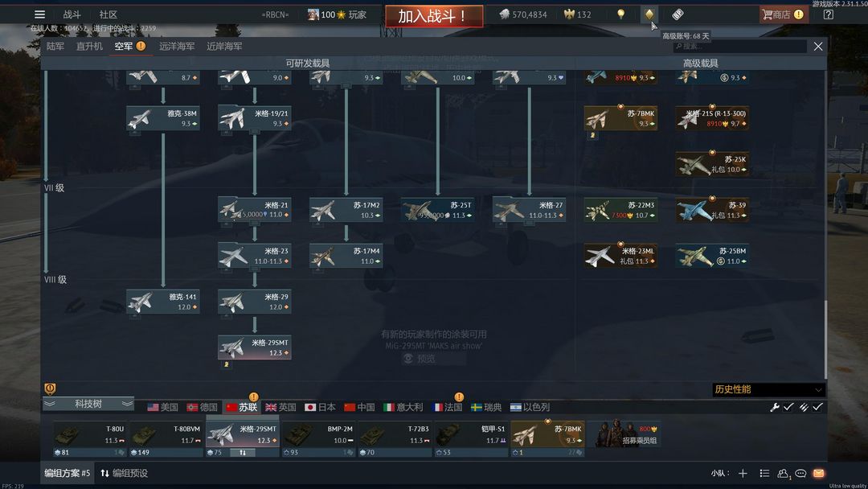
Task: Switch to the 陆军 army tab
Action: 55,46
